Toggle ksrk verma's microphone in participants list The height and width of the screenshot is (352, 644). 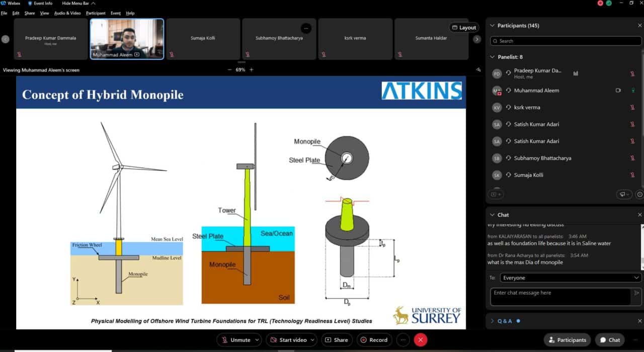(632, 107)
